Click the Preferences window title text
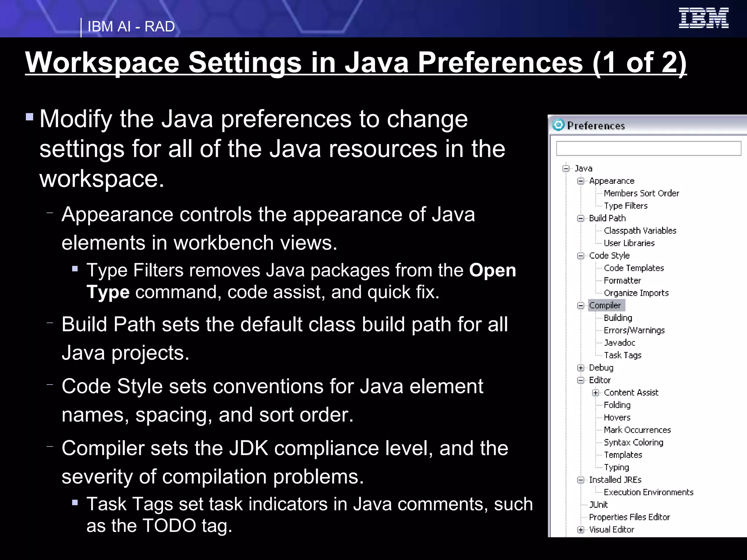The image size is (747, 560). 596,126
